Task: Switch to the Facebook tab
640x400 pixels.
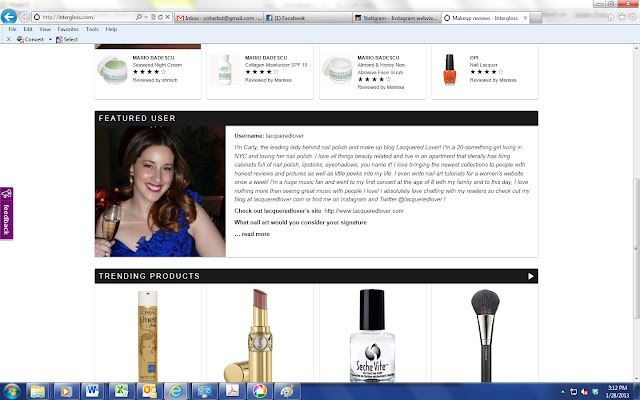Action: tap(308, 18)
